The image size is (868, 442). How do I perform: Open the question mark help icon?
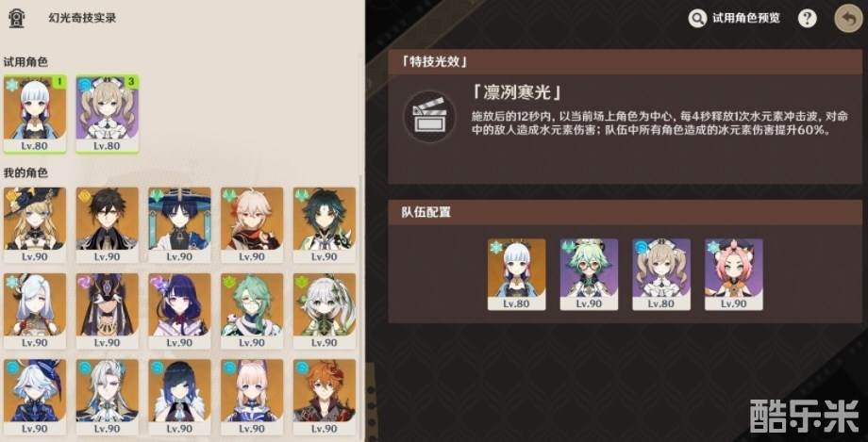[807, 18]
